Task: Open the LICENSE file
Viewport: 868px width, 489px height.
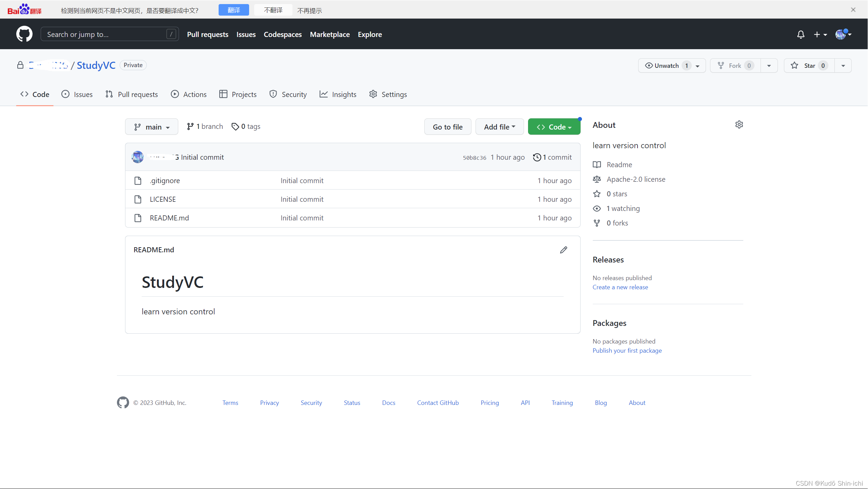Action: pyautogui.click(x=163, y=199)
